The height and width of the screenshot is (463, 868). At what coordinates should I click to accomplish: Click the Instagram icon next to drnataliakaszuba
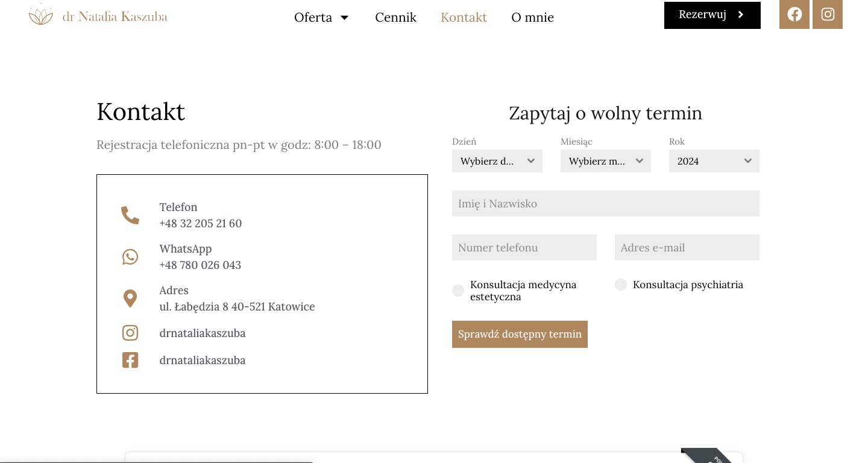tap(130, 333)
